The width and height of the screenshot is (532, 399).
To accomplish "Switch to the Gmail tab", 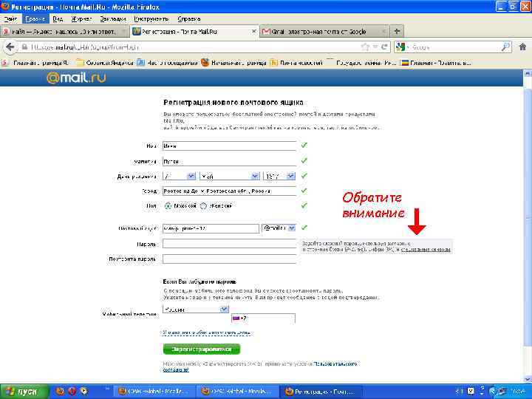I will tap(324, 32).
